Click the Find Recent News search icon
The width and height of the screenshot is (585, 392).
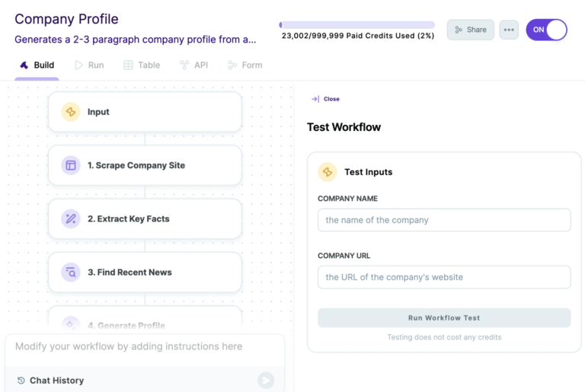[71, 272]
